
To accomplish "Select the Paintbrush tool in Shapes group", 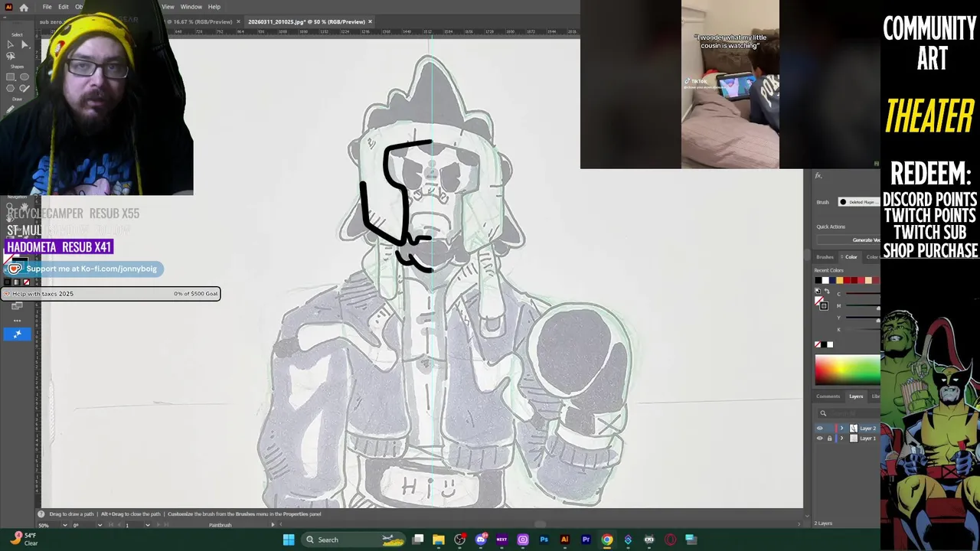I will click(24, 88).
